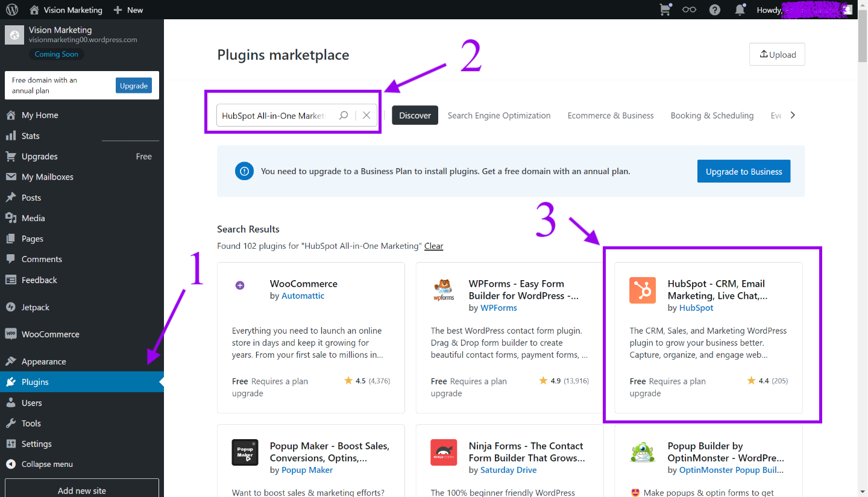
Task: Click the Clear search results link
Action: (x=433, y=246)
